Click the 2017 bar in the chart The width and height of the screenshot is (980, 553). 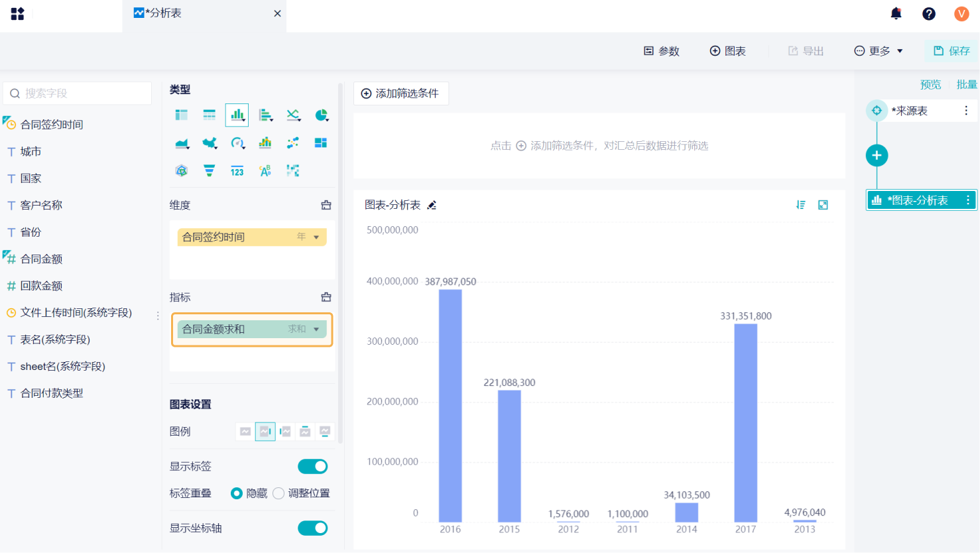click(746, 423)
